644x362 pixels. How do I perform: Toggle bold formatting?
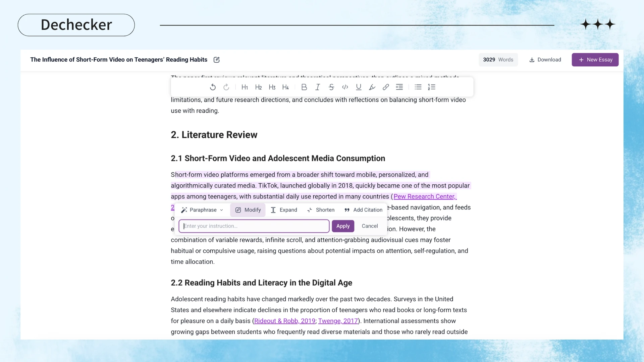pos(304,87)
